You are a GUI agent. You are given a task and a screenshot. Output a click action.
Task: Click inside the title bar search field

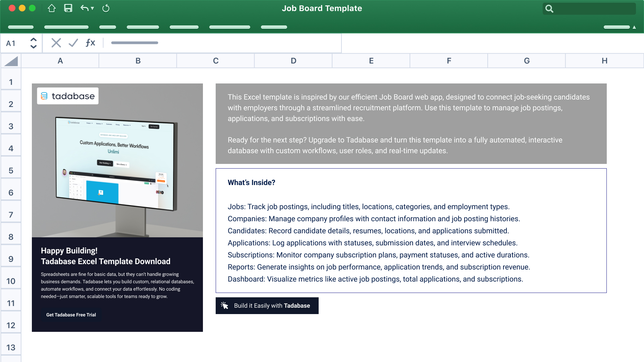pyautogui.click(x=589, y=9)
